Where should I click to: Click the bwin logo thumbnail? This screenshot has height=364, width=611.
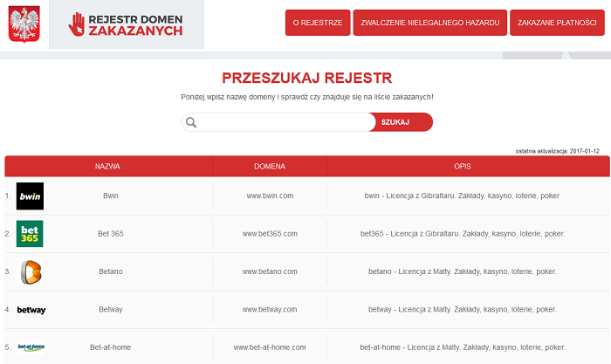(x=30, y=196)
